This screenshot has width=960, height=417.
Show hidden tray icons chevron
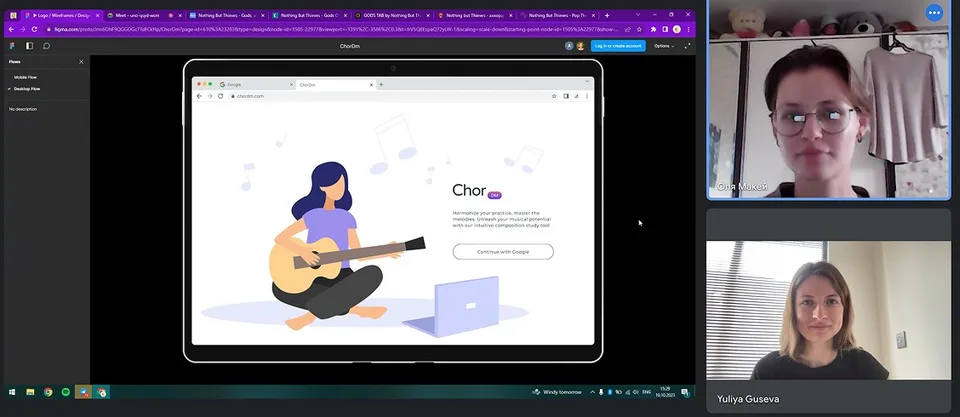point(592,392)
